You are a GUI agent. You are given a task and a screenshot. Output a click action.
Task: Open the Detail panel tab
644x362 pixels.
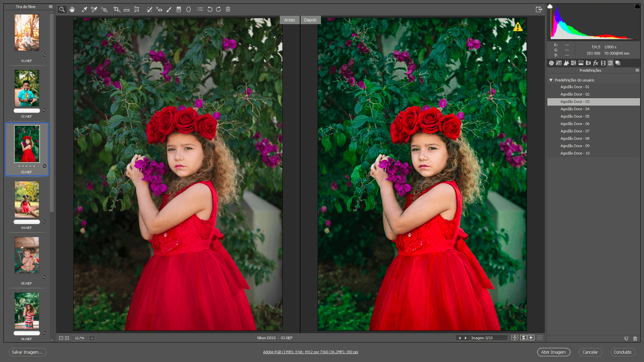pyautogui.click(x=566, y=63)
